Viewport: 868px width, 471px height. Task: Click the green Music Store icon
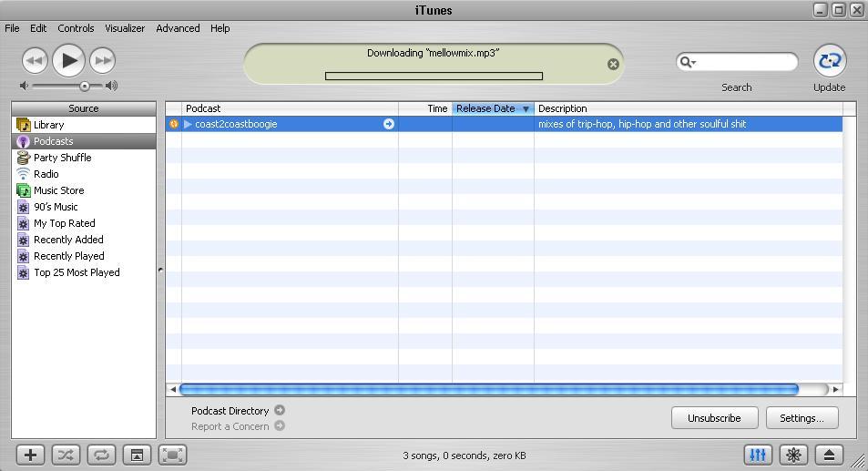(24, 190)
